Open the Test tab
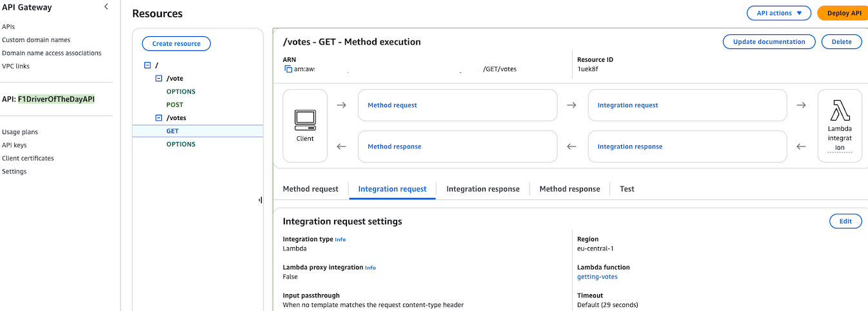Viewport: 868px width, 311px height. click(x=627, y=189)
